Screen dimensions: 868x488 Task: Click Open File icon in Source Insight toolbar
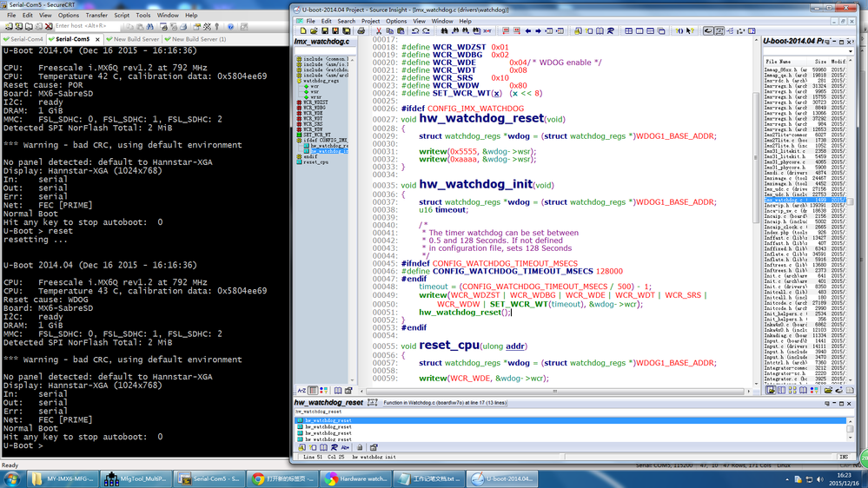coord(314,31)
